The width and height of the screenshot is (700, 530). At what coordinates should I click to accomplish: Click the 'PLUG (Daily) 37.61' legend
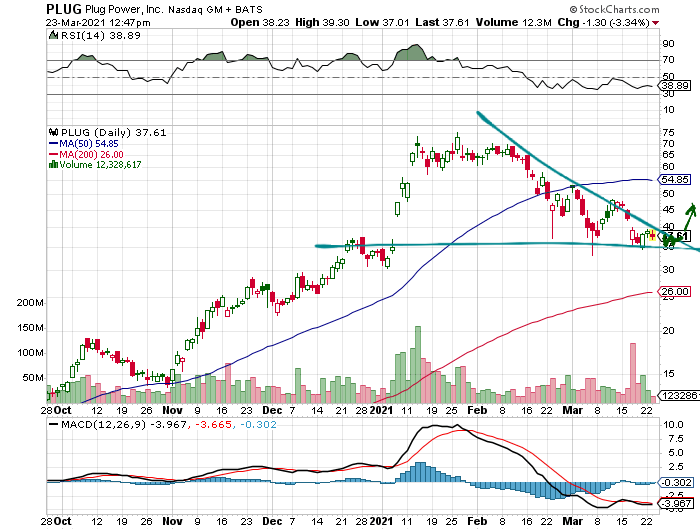[x=113, y=132]
